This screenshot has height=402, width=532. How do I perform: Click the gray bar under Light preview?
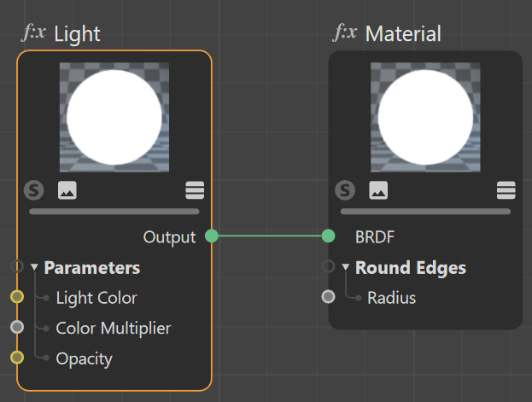[114, 212]
